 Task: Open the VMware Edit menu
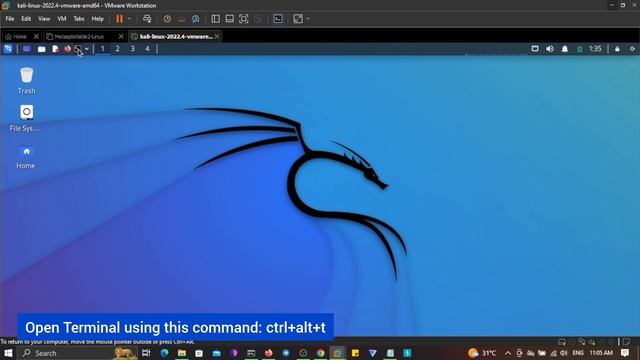click(x=26, y=19)
